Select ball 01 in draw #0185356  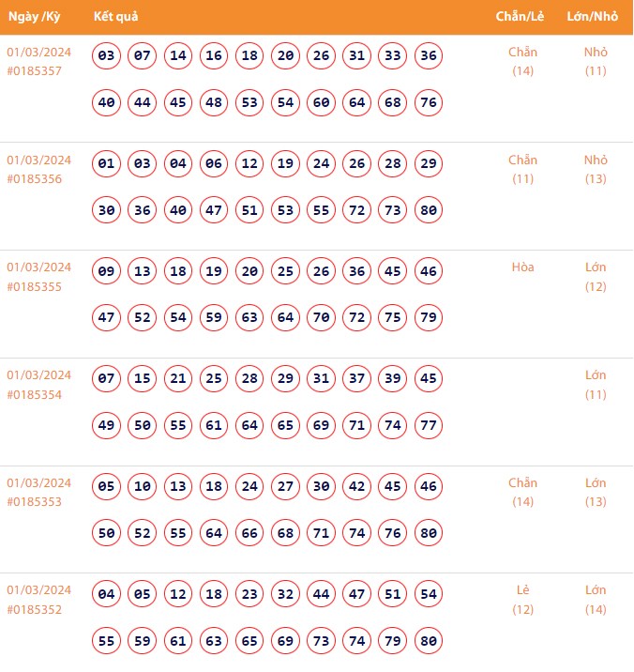(107, 164)
